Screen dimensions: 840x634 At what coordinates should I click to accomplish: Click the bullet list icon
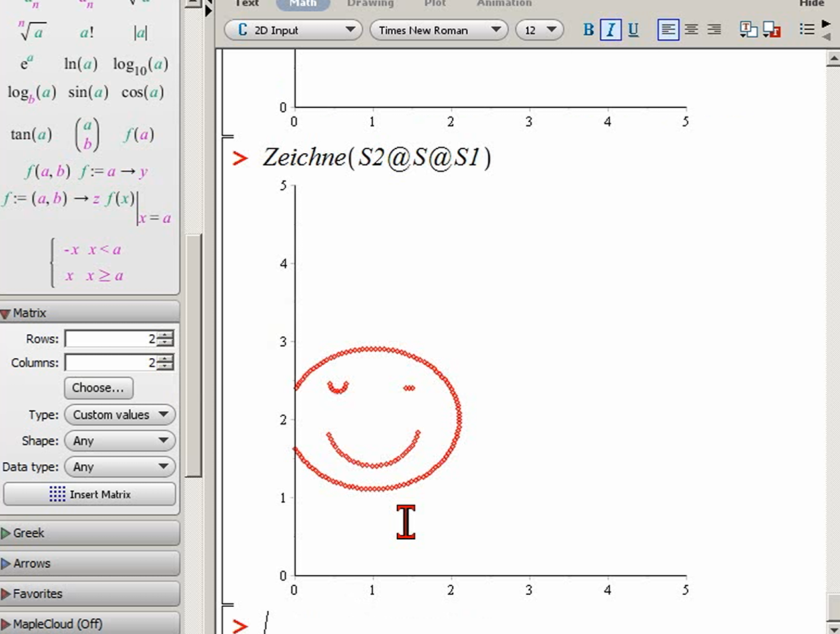pos(807,29)
